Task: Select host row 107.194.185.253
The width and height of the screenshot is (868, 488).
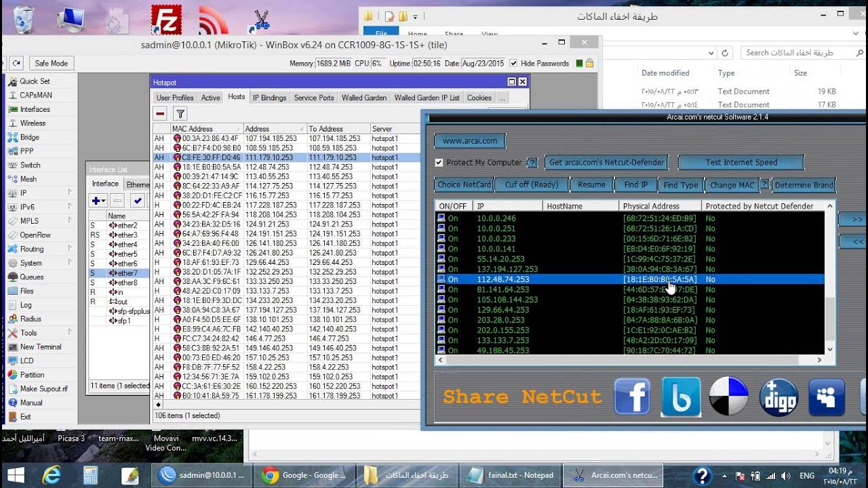Action: pos(286,138)
